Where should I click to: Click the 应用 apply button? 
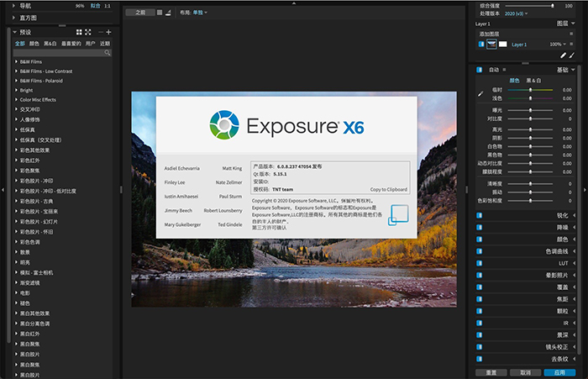click(x=559, y=372)
